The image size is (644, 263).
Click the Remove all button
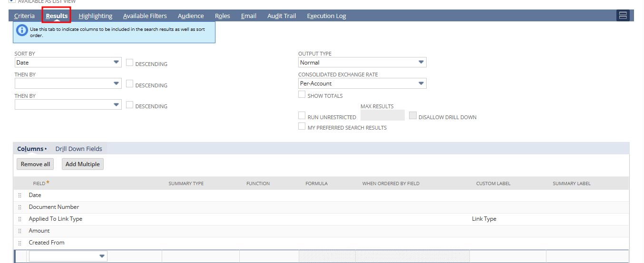click(x=35, y=164)
